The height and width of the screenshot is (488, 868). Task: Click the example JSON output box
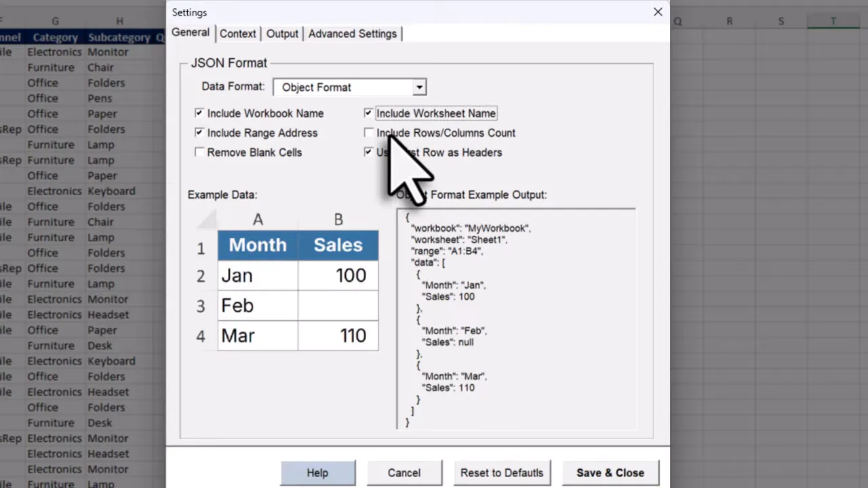(x=515, y=319)
